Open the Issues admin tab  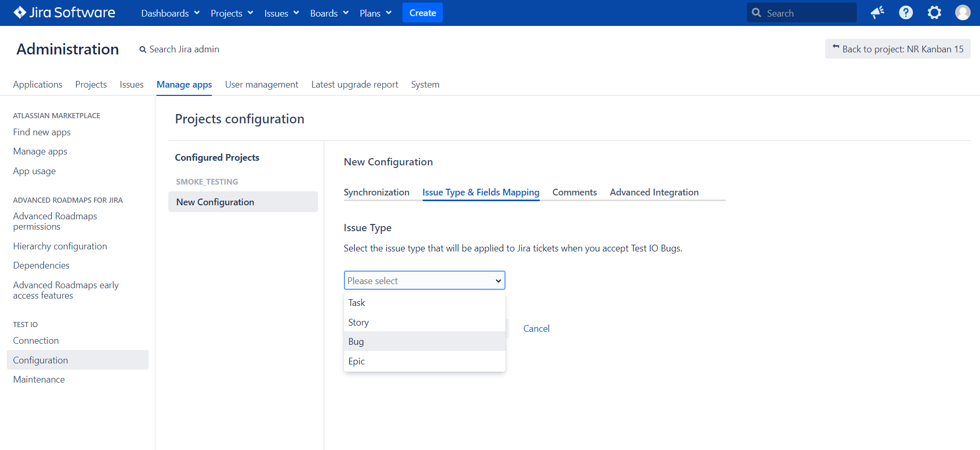132,85
